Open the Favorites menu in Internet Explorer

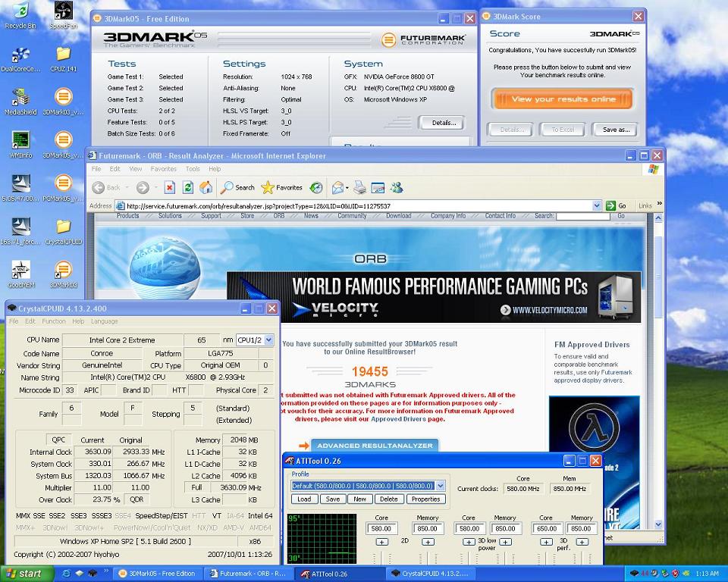[x=164, y=169]
